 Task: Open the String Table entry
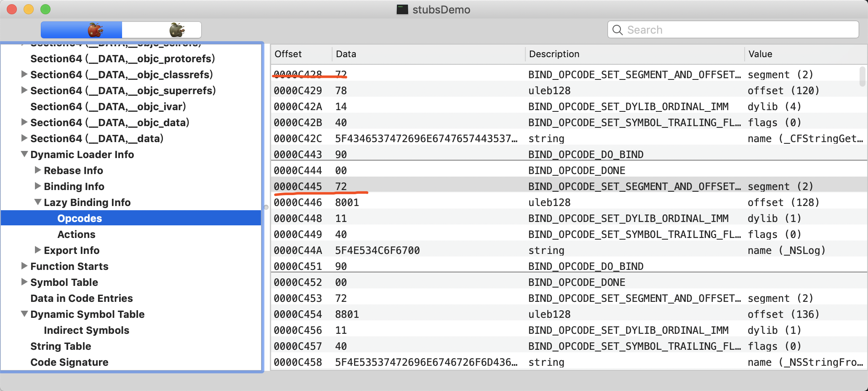click(x=61, y=346)
